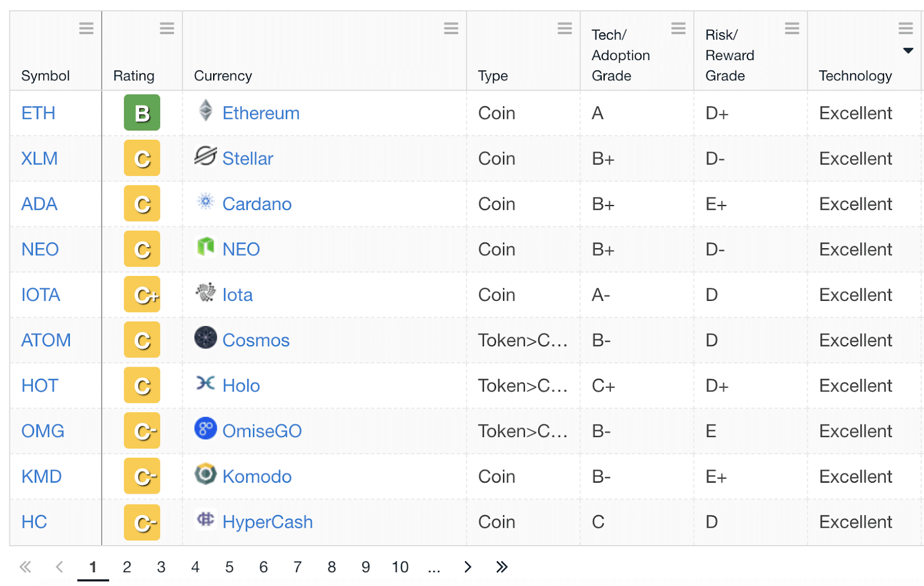Open the Risk/Reward Grade column menu

click(x=792, y=28)
